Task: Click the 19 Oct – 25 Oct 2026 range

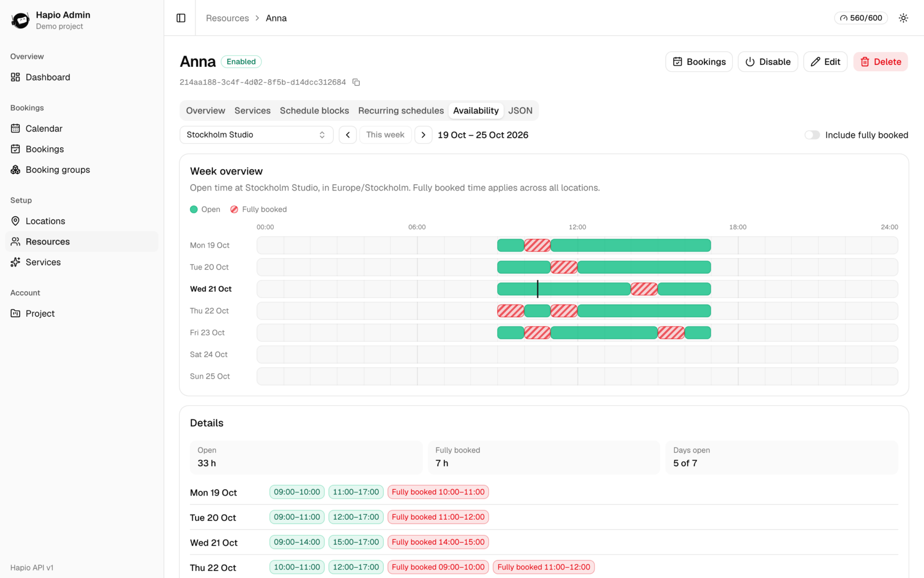Action: (x=483, y=135)
